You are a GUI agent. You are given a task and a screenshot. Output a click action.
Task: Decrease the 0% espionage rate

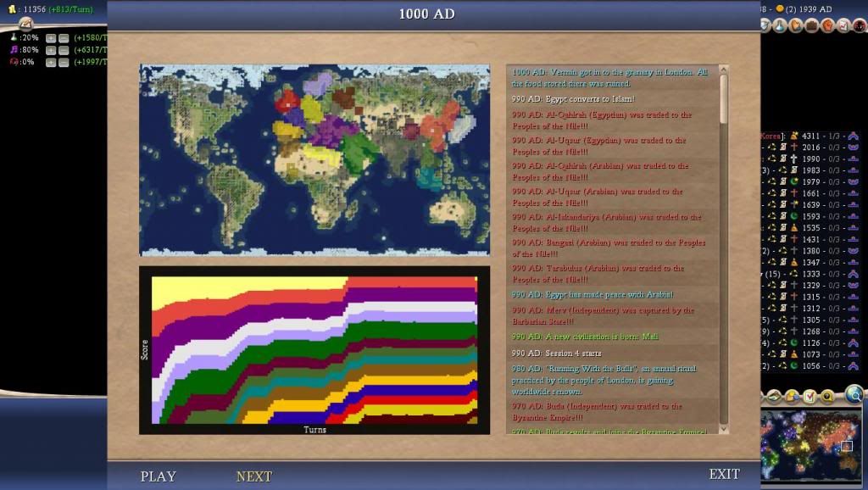[x=64, y=62]
